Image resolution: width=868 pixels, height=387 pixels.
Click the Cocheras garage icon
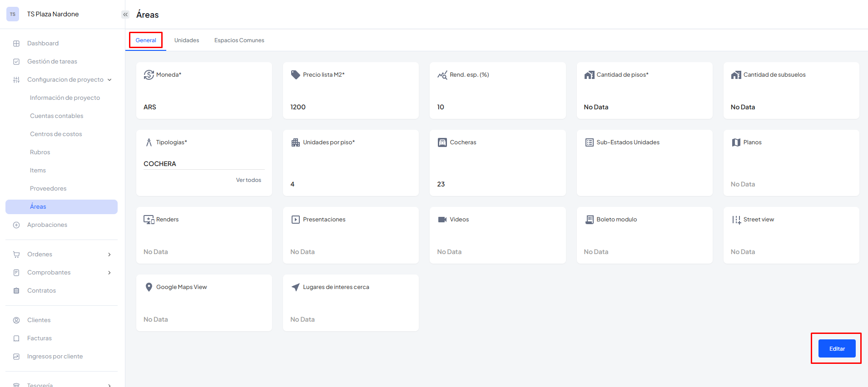point(442,142)
